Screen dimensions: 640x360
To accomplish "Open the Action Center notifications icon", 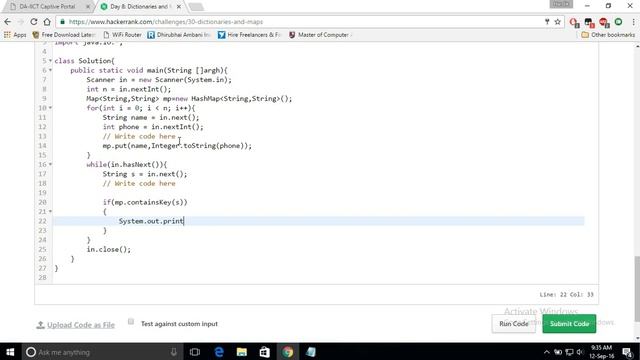I will point(628,352).
